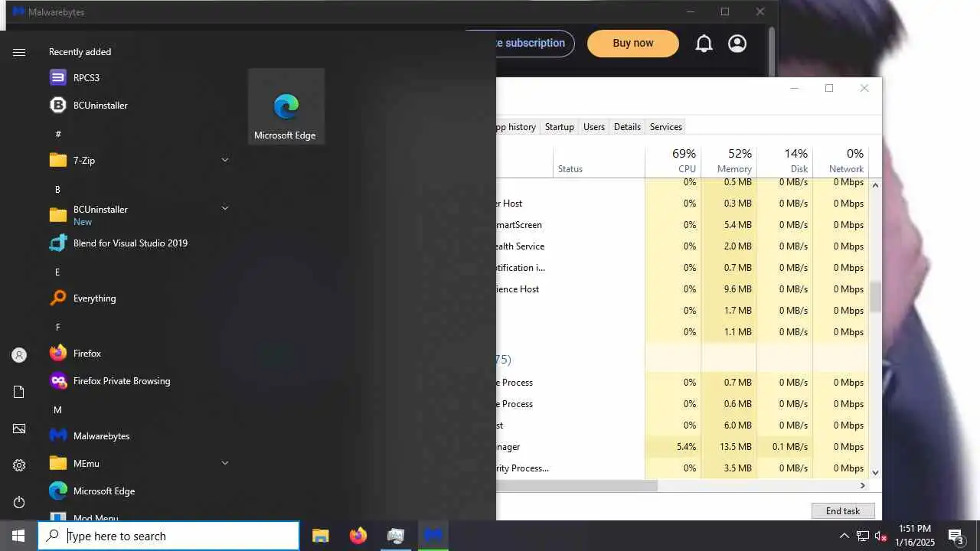980x551 pixels.
Task: Open Firefox on the taskbar
Action: click(x=358, y=536)
